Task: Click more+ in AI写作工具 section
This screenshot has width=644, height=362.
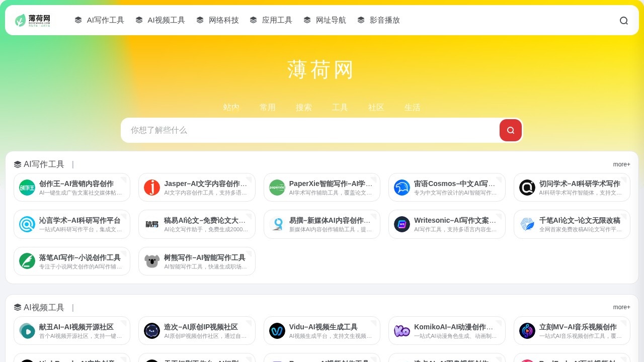Action: point(621,164)
